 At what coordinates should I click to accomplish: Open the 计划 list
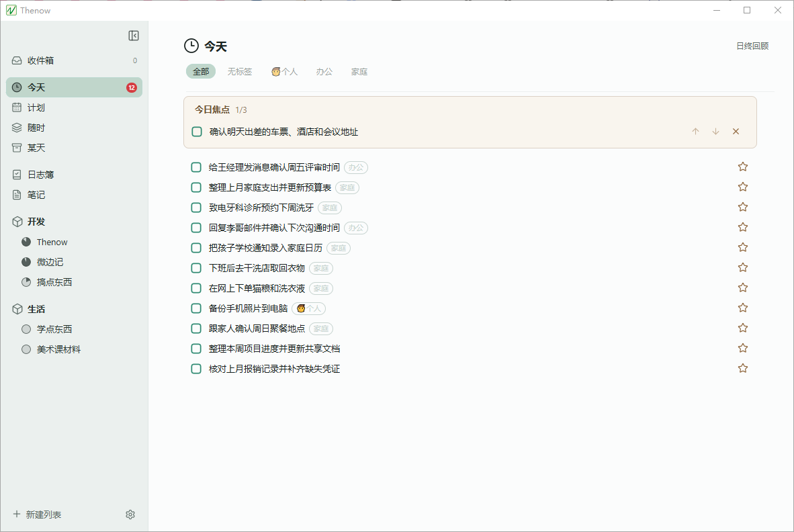coord(74,107)
